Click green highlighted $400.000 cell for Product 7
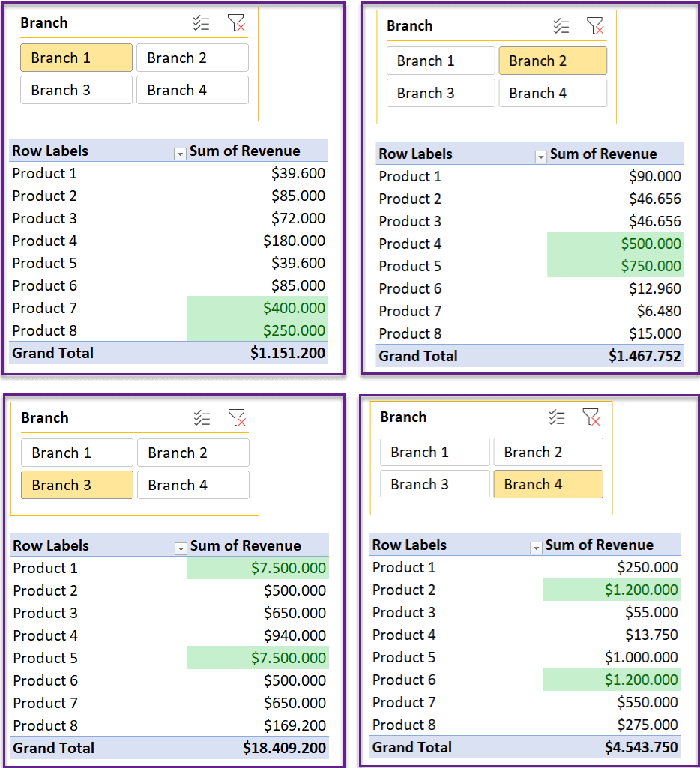Viewport: 700px width, 768px height. [x=257, y=308]
